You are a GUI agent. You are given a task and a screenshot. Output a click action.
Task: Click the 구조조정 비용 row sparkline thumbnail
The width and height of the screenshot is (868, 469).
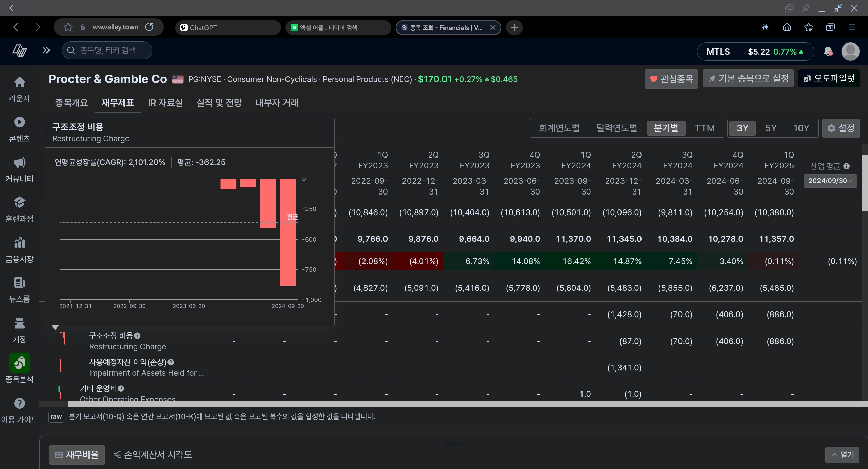pos(63,339)
